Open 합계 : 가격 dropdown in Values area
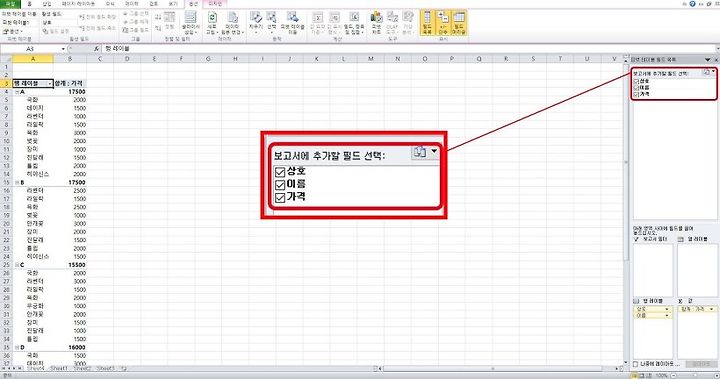This screenshot has width=720, height=379. [x=712, y=309]
